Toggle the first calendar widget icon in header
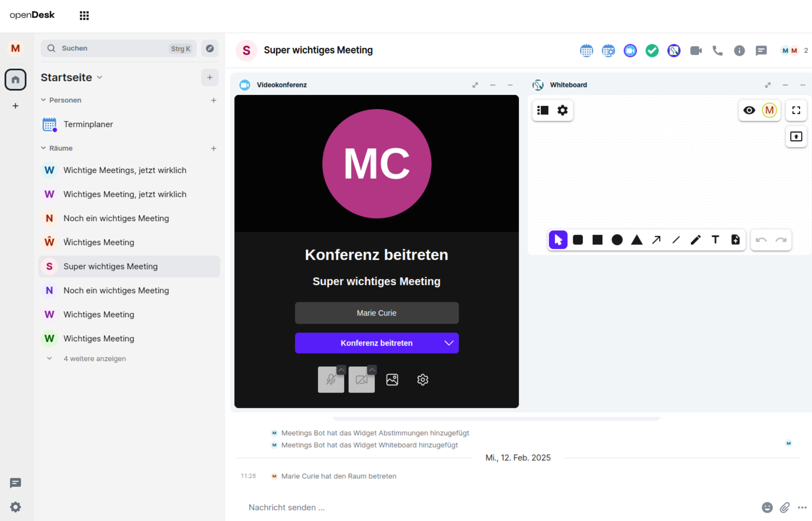This screenshot has width=812, height=521. click(587, 51)
